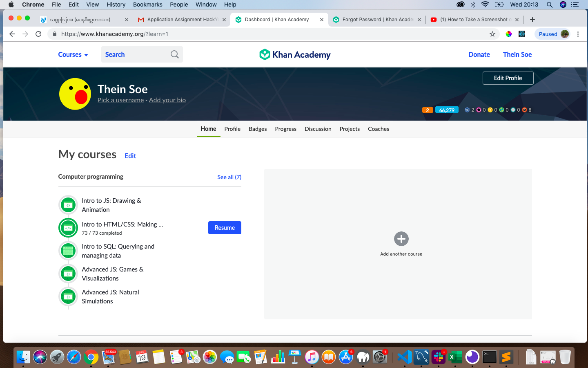Open the Progress tab

coord(286,129)
